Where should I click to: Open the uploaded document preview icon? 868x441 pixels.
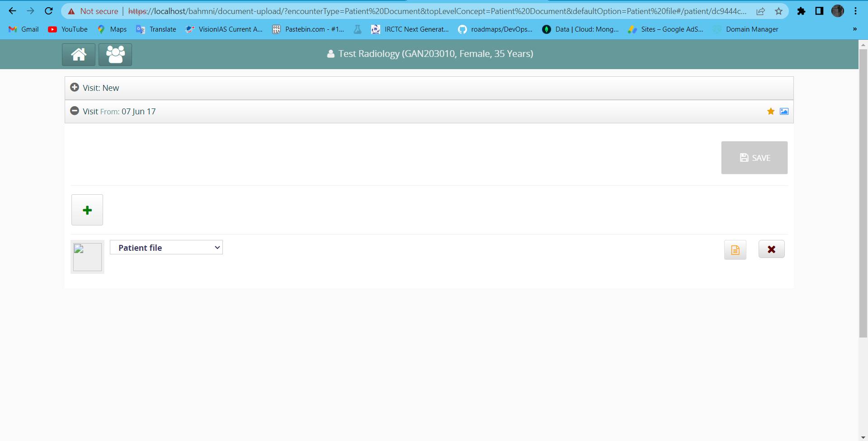[735, 249]
